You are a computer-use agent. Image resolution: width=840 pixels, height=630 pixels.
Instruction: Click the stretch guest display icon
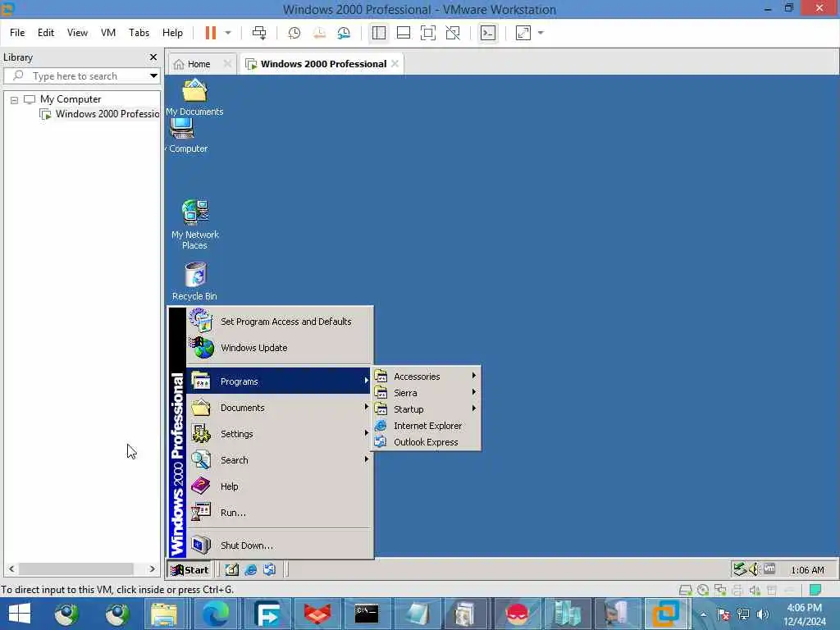(523, 33)
